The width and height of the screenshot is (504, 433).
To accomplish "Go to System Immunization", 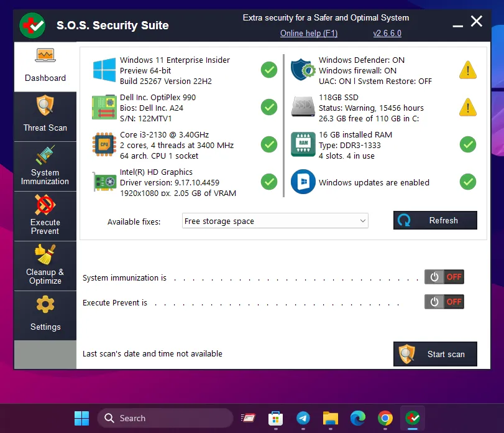I will (x=45, y=166).
